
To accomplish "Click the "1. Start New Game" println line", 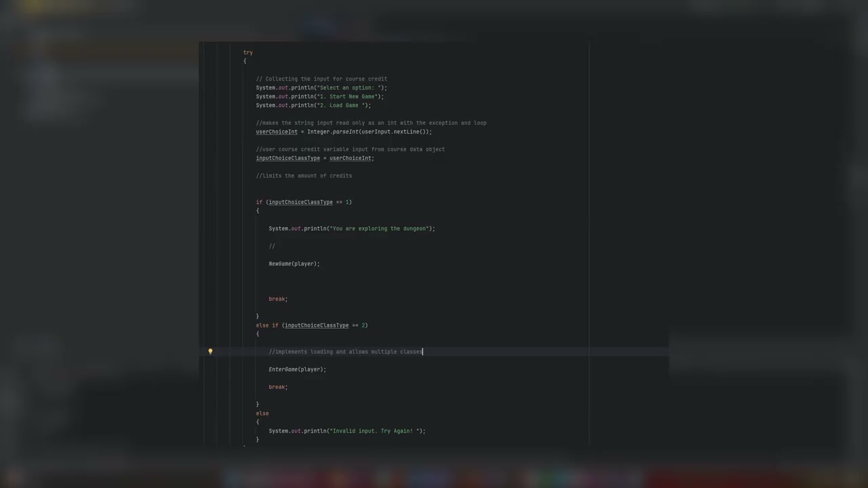I will [320, 96].
